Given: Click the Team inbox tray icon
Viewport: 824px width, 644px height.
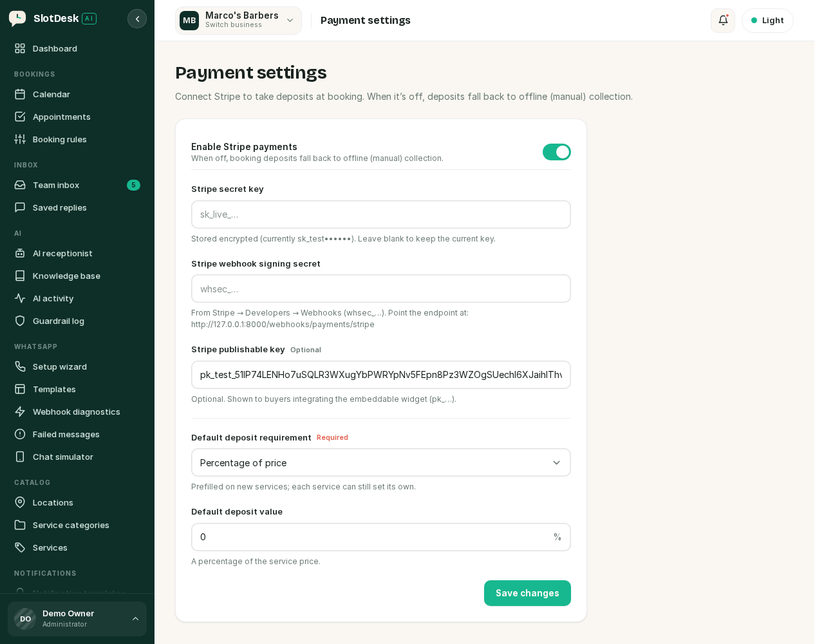Looking at the screenshot, I should [x=20, y=185].
